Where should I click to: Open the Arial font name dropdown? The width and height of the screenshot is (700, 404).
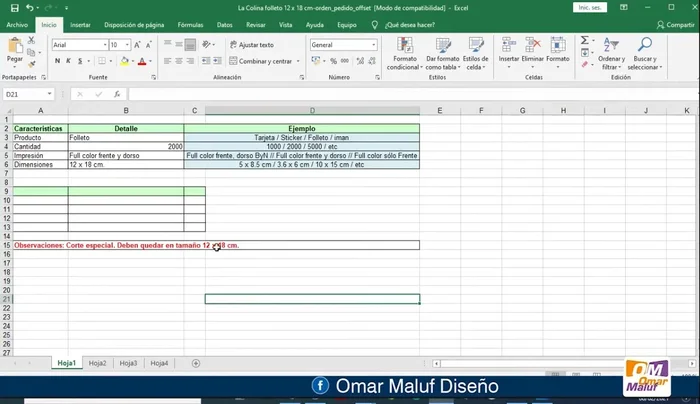click(105, 45)
